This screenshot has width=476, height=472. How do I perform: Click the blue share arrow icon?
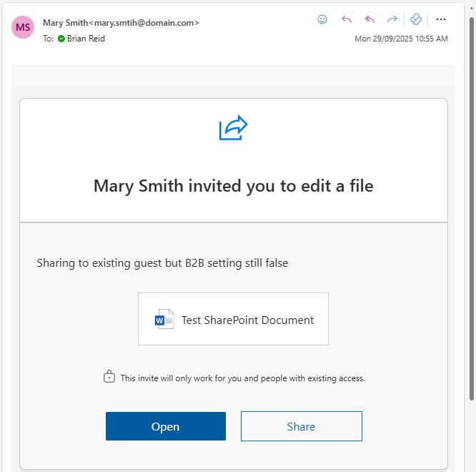(233, 128)
